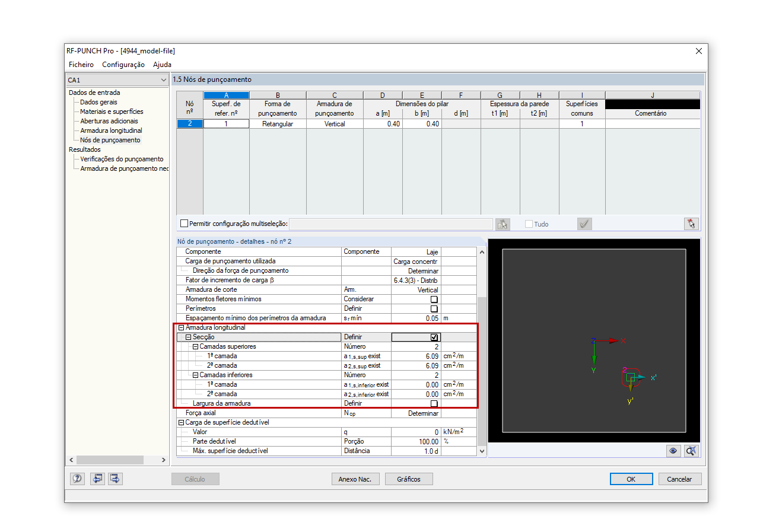
Task: Click the Comentário cell for node 2
Action: tap(653, 124)
